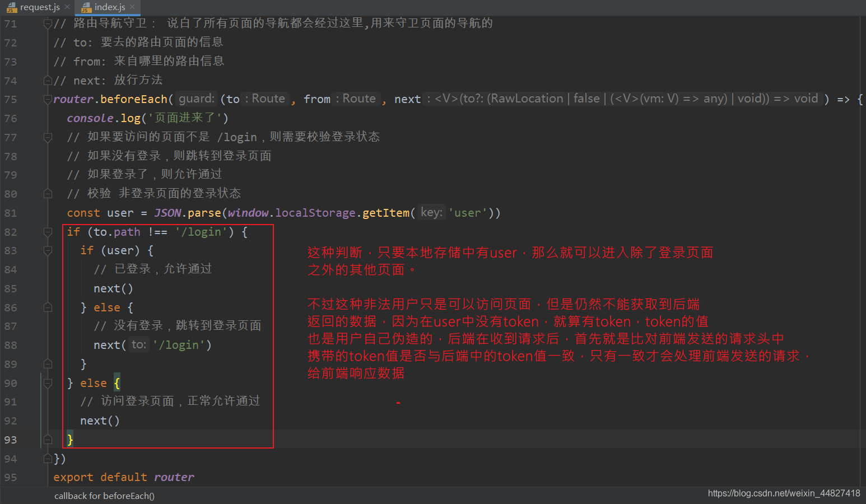Click 'const user' declaration on line 81
This screenshot has height=504, width=866.
tap(100, 213)
